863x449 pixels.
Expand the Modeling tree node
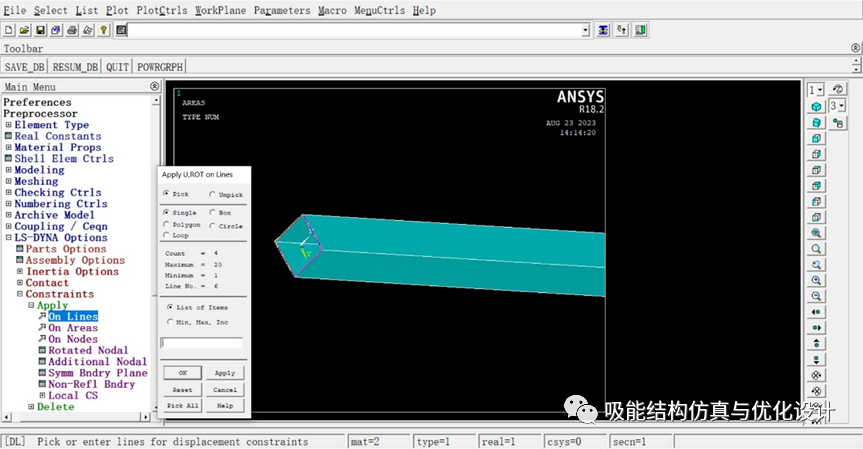pos(8,170)
